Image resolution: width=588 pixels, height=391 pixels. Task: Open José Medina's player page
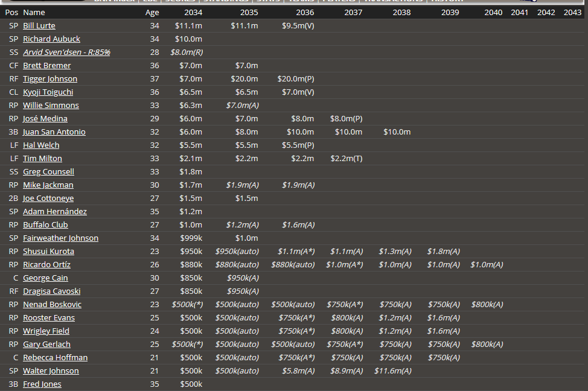click(x=45, y=119)
